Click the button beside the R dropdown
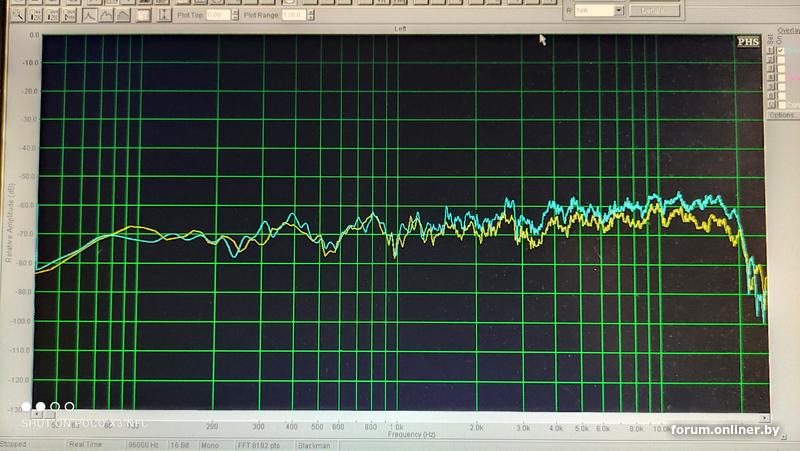This screenshot has width=800, height=451. click(x=655, y=11)
